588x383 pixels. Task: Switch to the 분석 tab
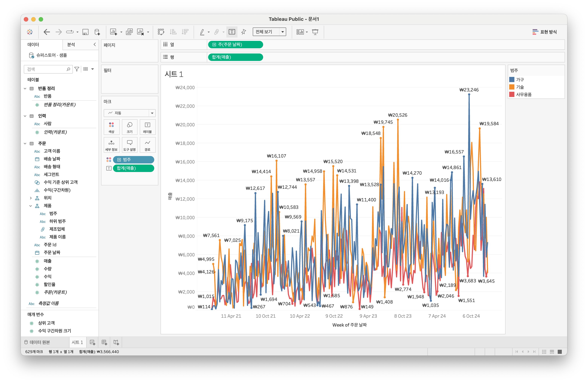[x=71, y=44]
